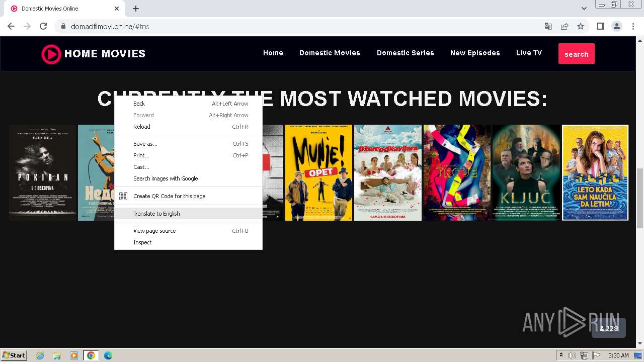This screenshot has width=644, height=362.
Task: Choose Reload from the context menu
Action: coord(188,127)
